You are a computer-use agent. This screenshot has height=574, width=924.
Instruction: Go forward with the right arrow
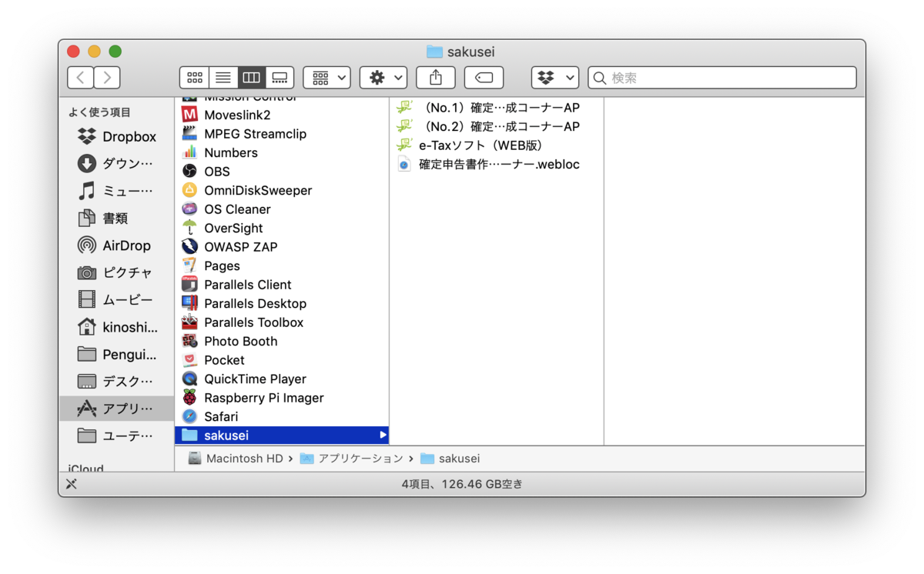point(107,78)
